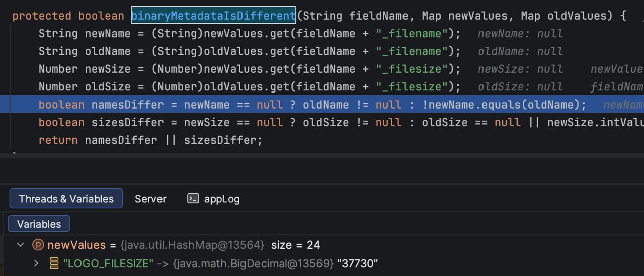Viewport: 644px width, 276px height.
Task: Click the inline hint 'newName: null'
Action: 520,34
